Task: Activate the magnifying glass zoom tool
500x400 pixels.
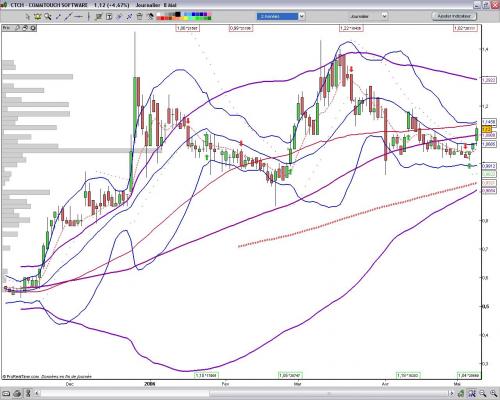Action: (48, 16)
